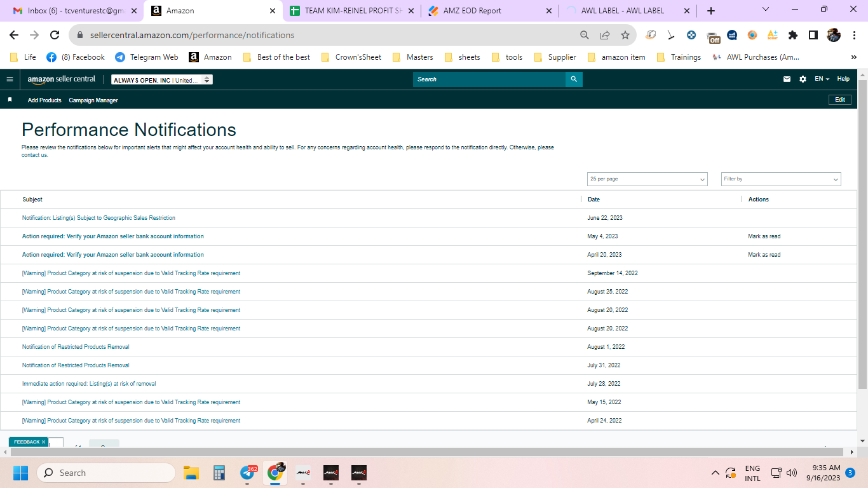Open the Geographic Sales Restriction notification
Viewport: 868px width, 488px height.
click(x=98, y=218)
